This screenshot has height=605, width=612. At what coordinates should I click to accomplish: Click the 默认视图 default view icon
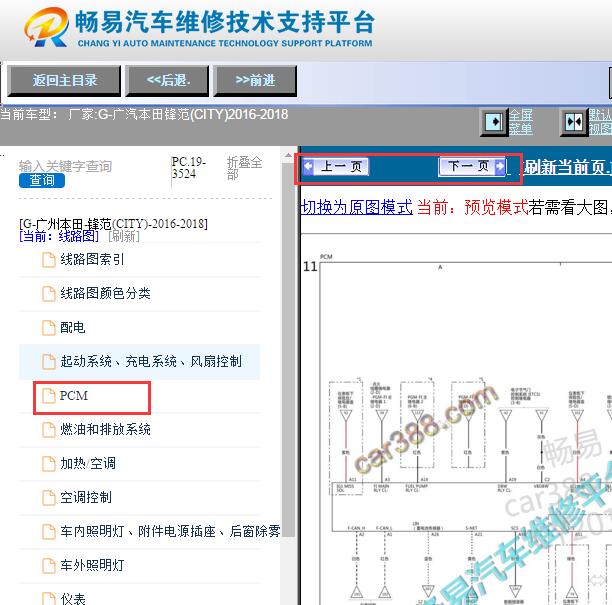point(574,122)
